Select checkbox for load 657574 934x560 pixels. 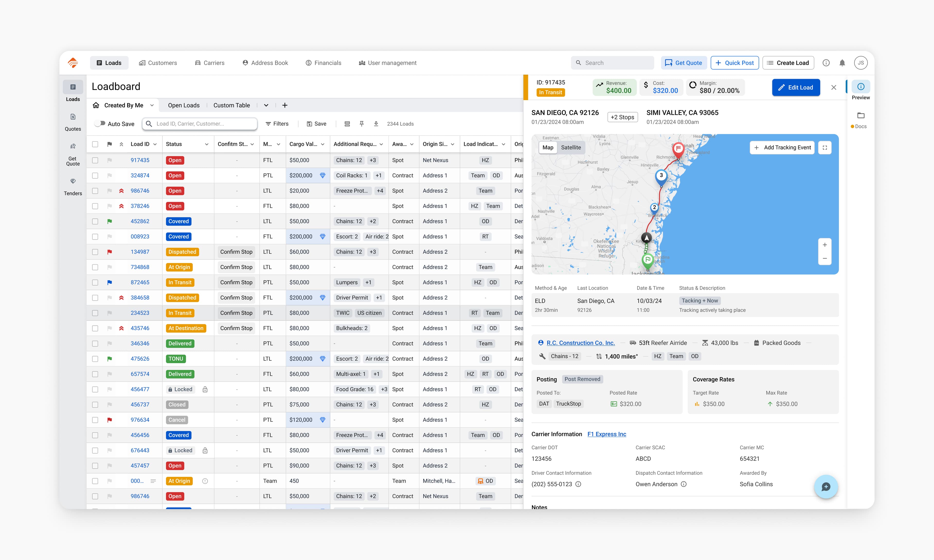[x=95, y=374]
